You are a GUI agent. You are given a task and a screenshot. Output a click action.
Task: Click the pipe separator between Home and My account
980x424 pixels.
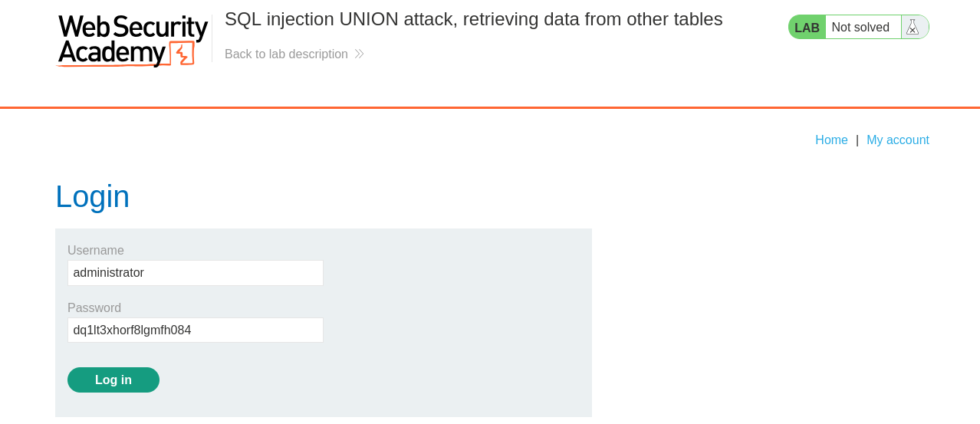tap(857, 140)
